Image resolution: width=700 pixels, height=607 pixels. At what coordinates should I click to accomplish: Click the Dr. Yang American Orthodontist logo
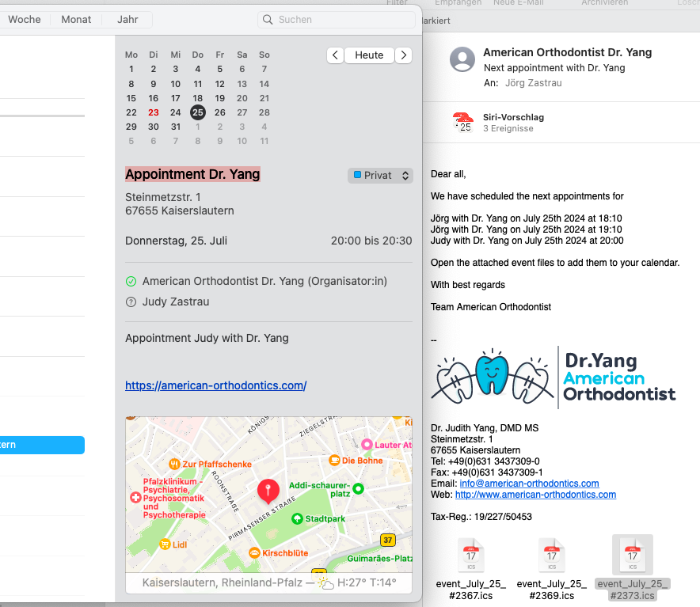pyautogui.click(x=554, y=377)
